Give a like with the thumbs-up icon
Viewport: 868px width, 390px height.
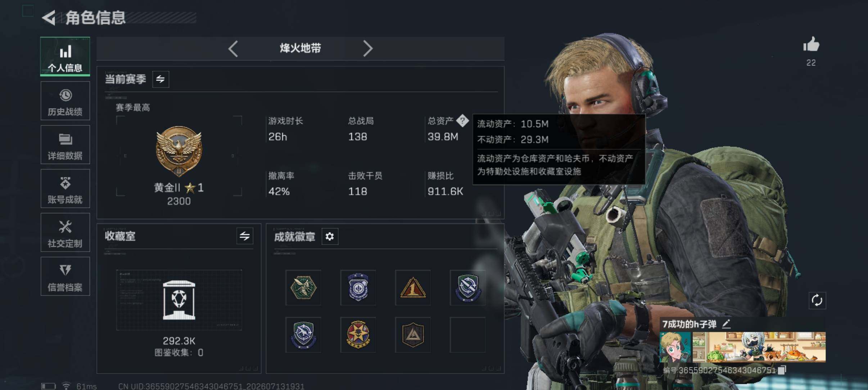811,45
